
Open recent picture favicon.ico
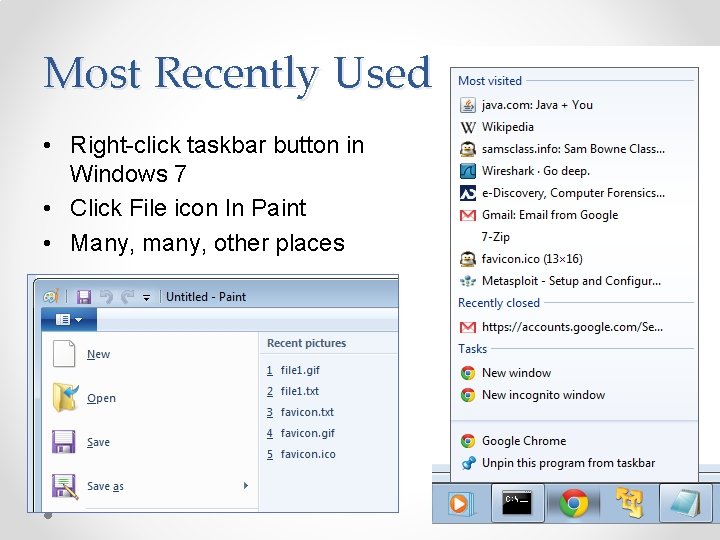coord(301,454)
